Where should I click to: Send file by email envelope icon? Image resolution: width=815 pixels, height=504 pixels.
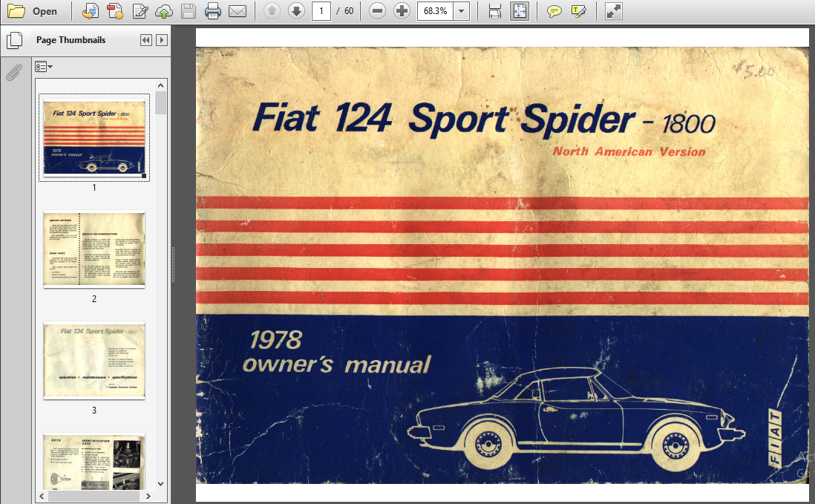[x=238, y=11]
